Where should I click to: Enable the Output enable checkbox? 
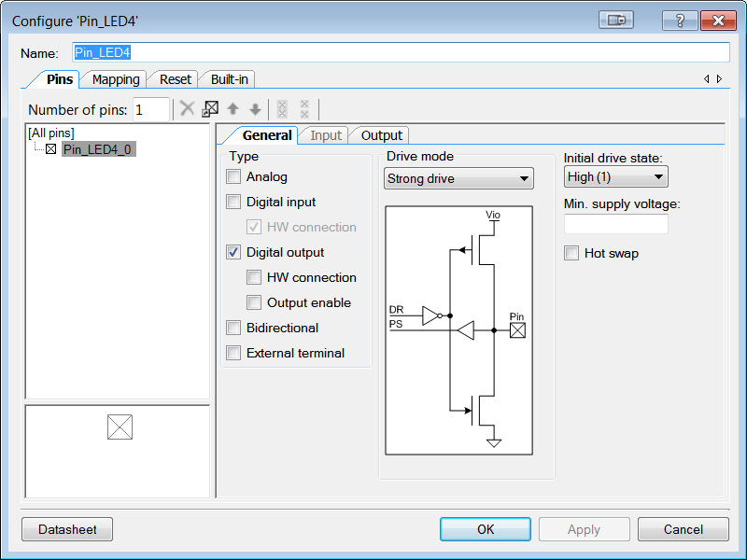pyautogui.click(x=254, y=302)
